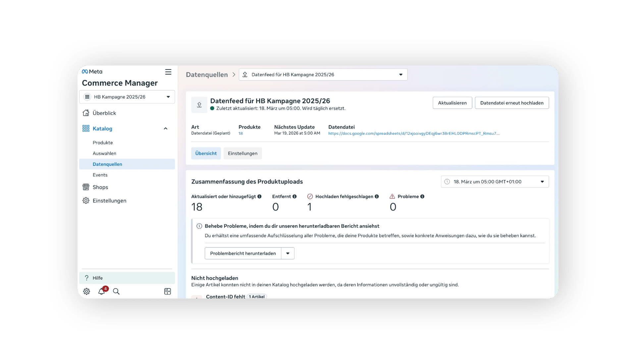Click the Datendatei (Geplant) value
The width and height of the screenshot is (636, 364).
(x=211, y=133)
